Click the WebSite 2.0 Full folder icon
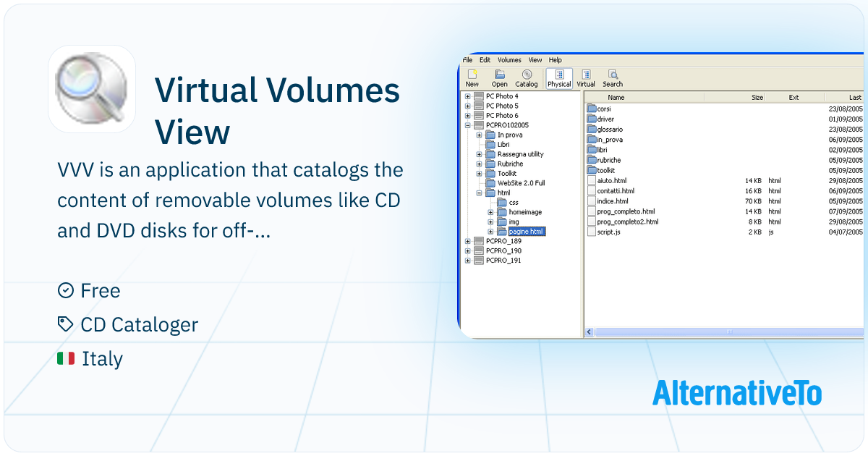 pyautogui.click(x=490, y=183)
